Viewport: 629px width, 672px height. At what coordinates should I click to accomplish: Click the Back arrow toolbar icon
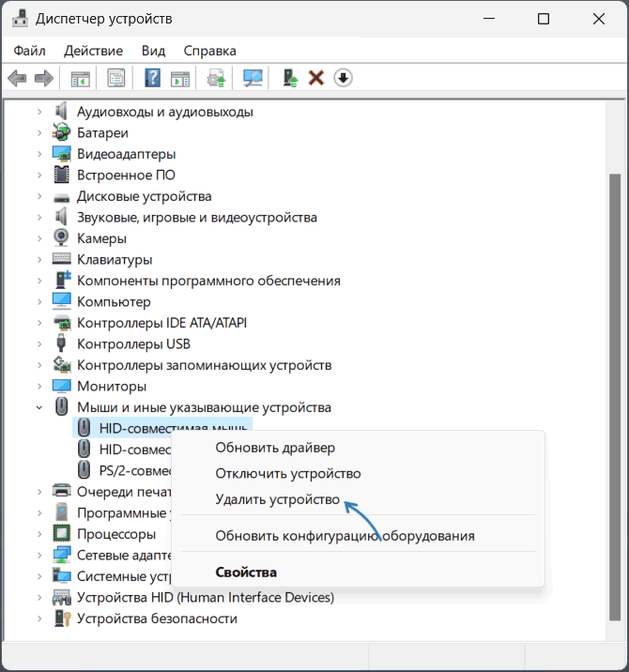click(17, 79)
